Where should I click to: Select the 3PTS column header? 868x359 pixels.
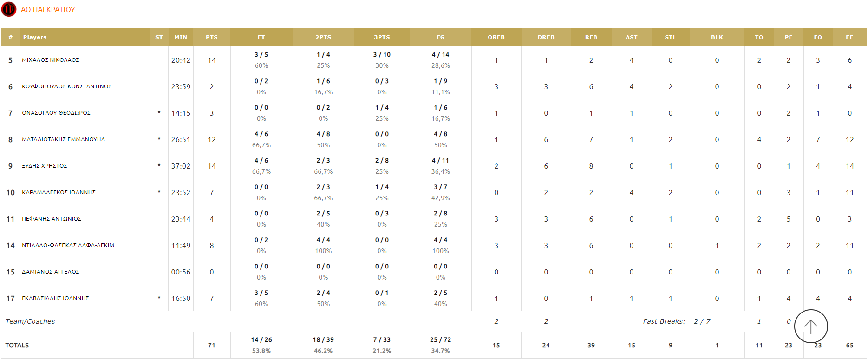point(382,37)
